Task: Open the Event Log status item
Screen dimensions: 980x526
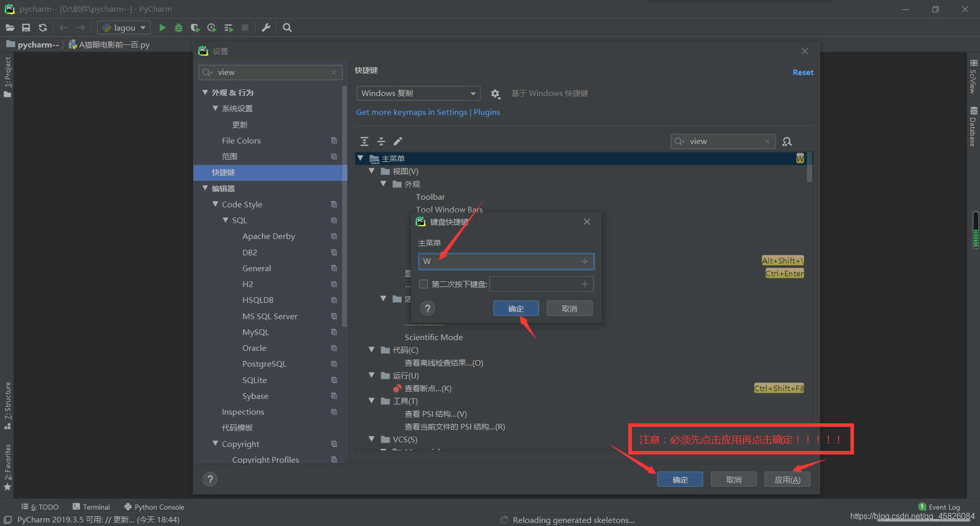Action: pyautogui.click(x=939, y=507)
